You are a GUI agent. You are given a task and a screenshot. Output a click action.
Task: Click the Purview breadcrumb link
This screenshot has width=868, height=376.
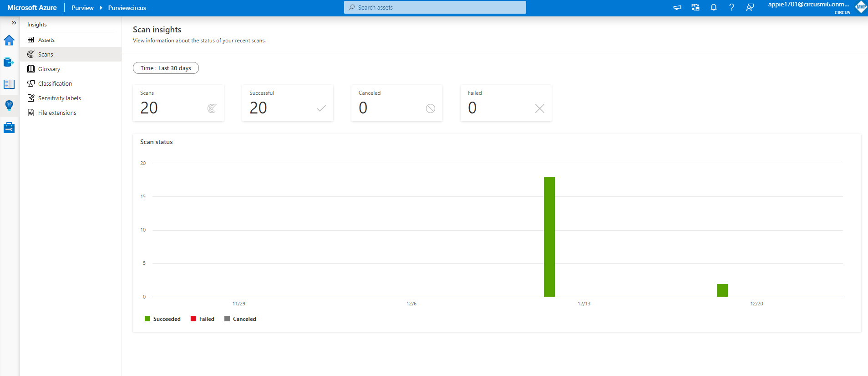click(82, 8)
